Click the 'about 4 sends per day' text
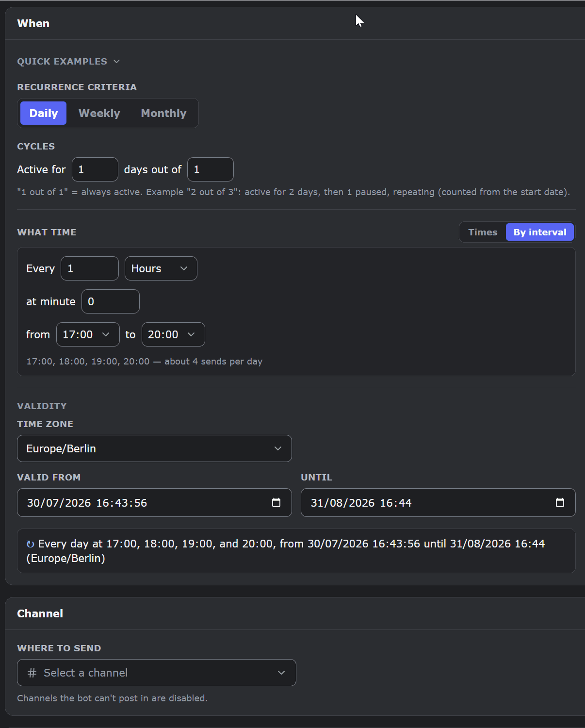The height and width of the screenshot is (728, 585). point(213,362)
